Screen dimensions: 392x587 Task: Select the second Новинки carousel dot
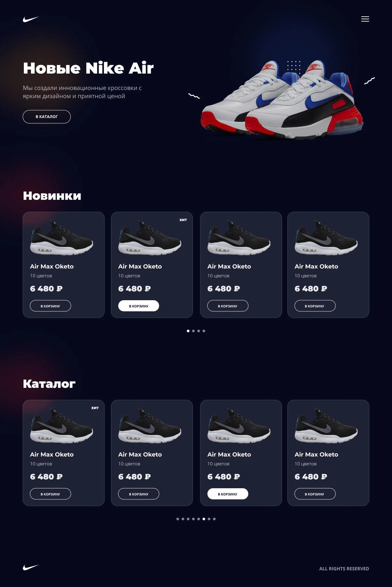[193, 331]
